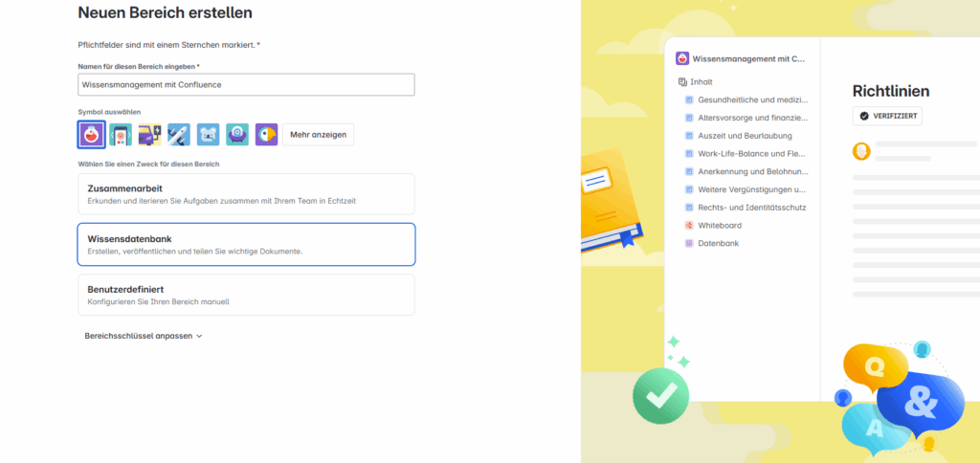Click the space name input field
The width and height of the screenshot is (980, 463).
pos(246,85)
